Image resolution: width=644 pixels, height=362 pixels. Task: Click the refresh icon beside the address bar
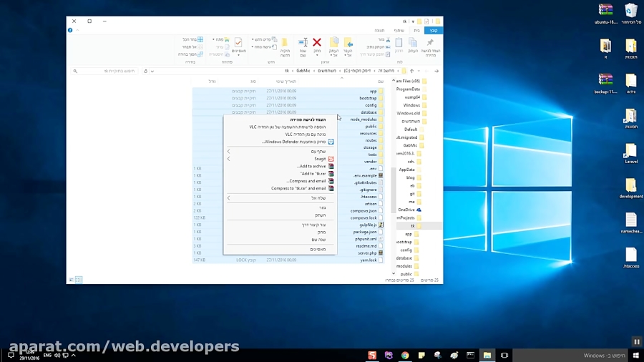click(x=146, y=71)
